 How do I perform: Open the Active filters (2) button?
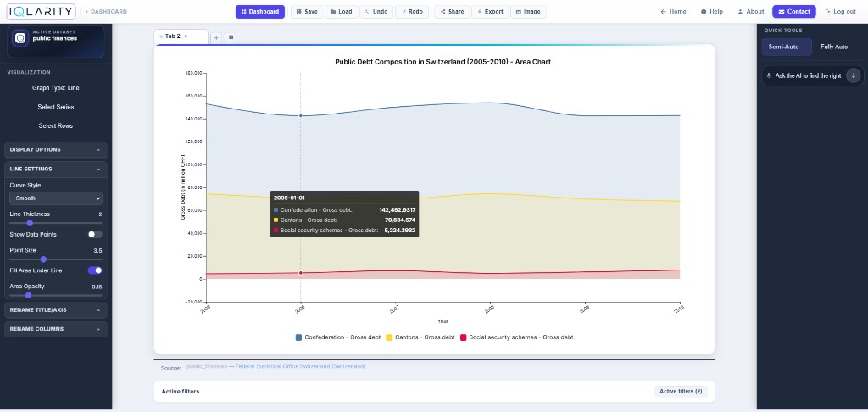click(681, 392)
